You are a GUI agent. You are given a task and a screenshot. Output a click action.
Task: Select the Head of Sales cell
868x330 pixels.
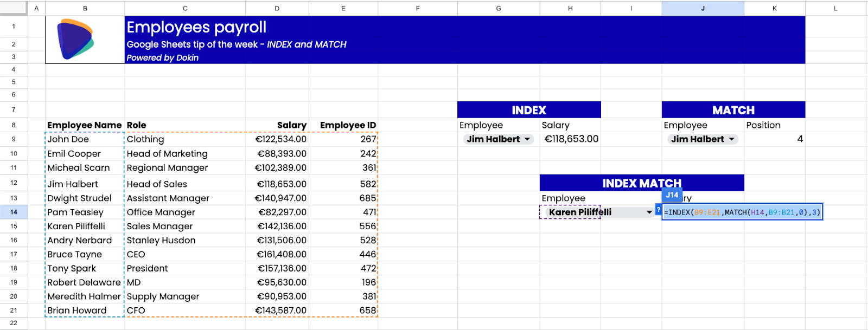tap(185, 184)
